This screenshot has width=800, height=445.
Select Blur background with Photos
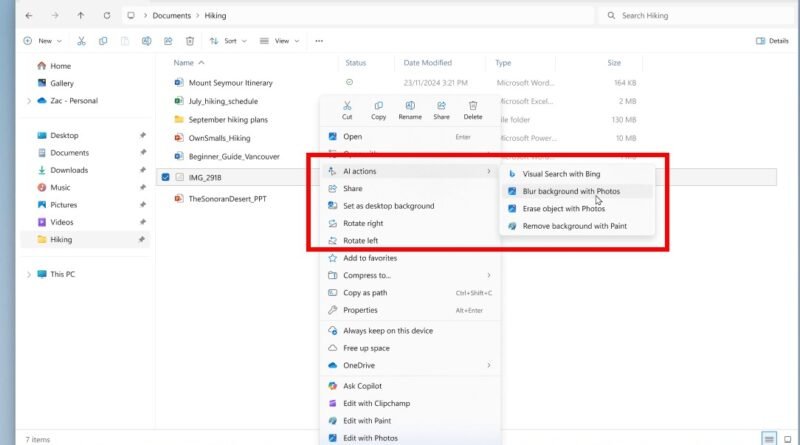point(577,191)
